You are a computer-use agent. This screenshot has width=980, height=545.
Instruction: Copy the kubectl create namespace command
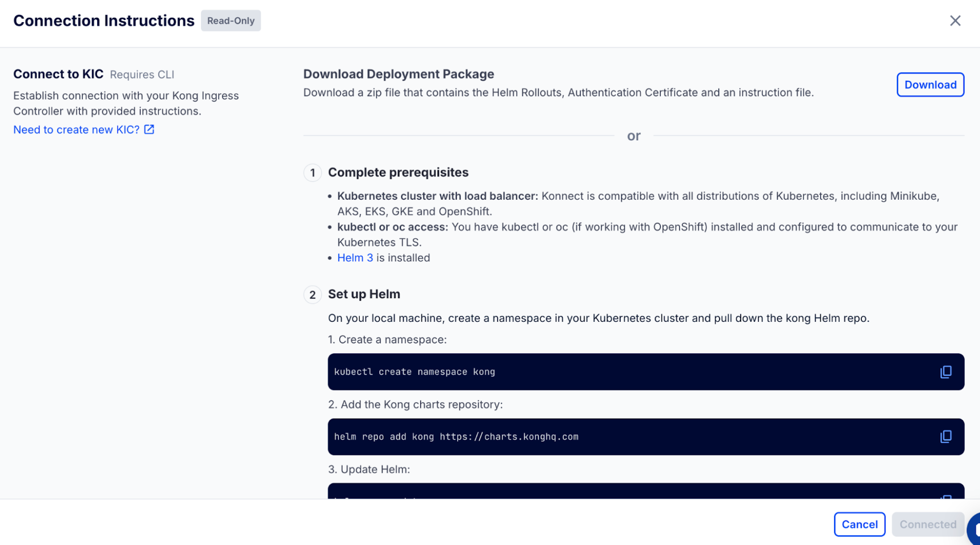click(x=946, y=372)
